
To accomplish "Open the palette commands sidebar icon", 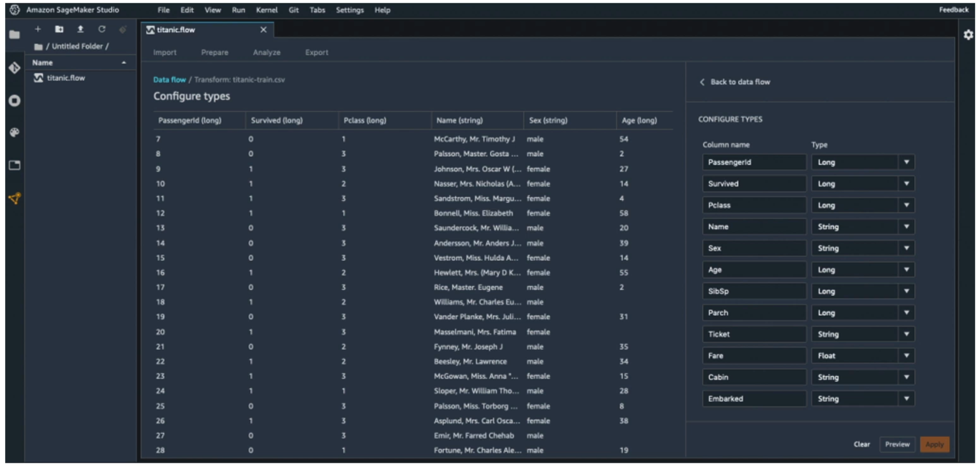I will (14, 133).
